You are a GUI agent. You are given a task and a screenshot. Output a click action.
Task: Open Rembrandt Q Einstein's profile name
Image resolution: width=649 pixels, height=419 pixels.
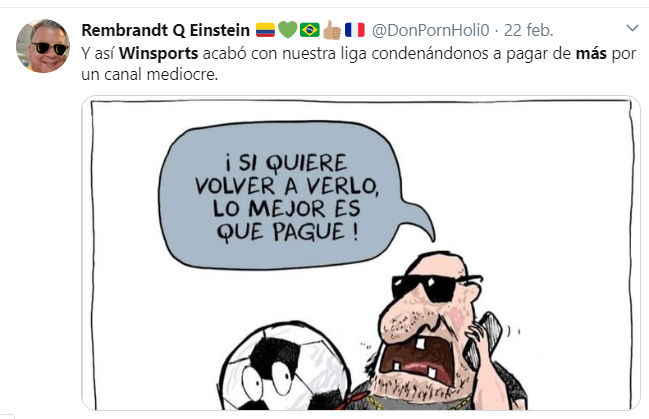166,30
